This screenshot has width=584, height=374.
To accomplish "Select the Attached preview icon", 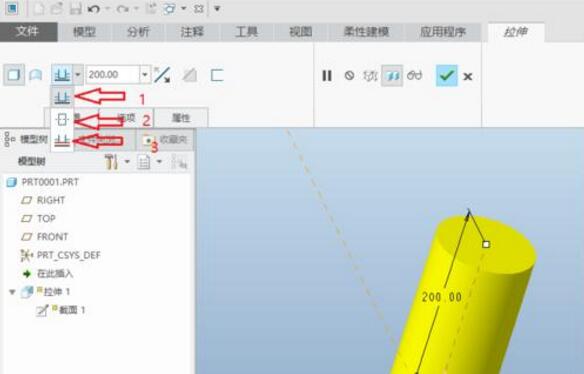I will point(392,76).
